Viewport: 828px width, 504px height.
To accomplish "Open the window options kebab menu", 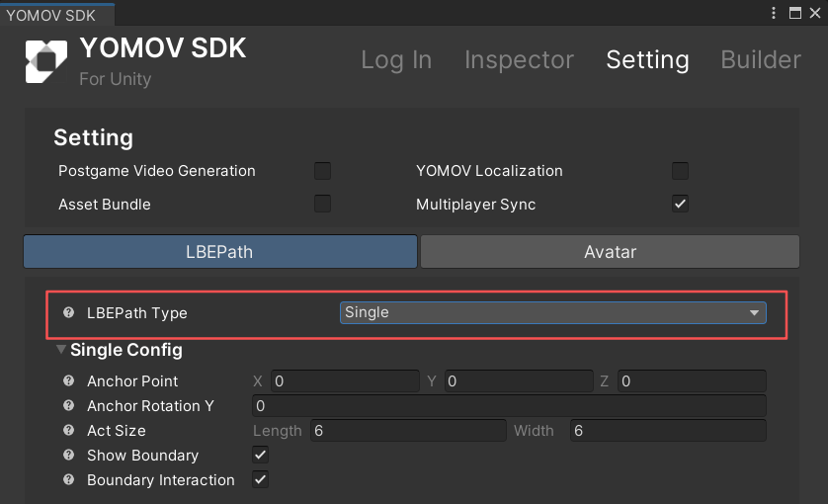I will click(x=774, y=13).
